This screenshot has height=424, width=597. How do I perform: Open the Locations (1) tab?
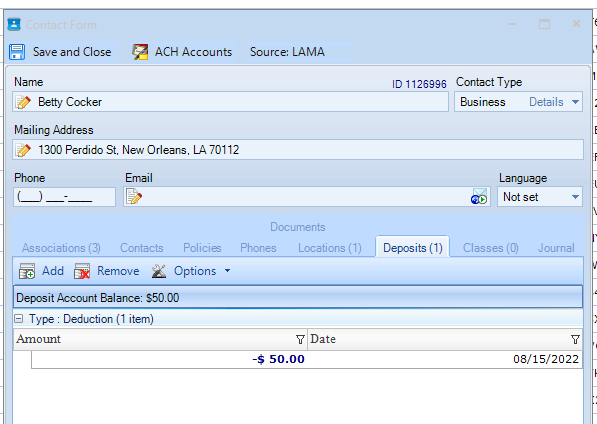tap(330, 248)
